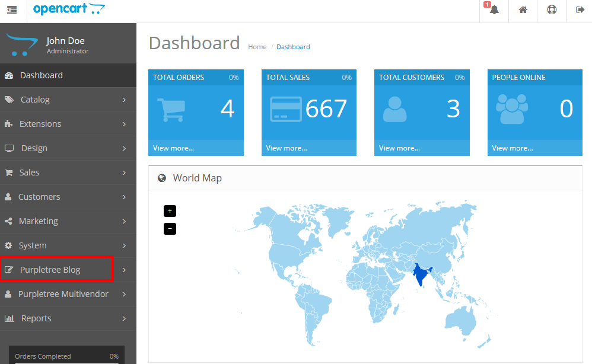The width and height of the screenshot is (592, 364).
Task: Click the Purpletree Blog edit icon
Action: (9, 270)
